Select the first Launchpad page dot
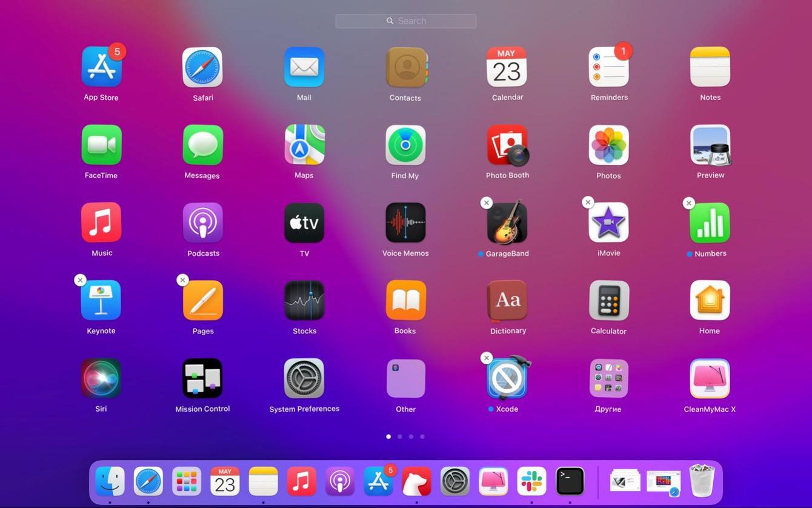 (x=388, y=436)
